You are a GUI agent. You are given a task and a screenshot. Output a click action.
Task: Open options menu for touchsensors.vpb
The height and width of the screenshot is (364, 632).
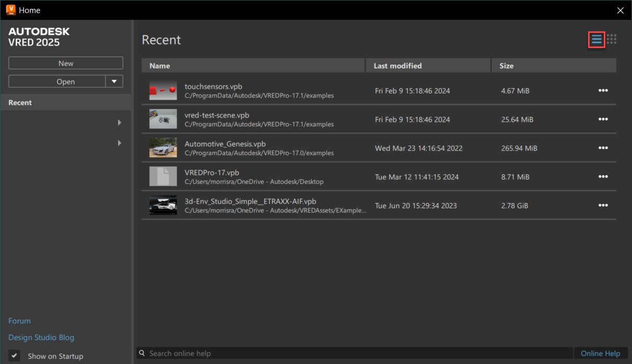tap(603, 90)
